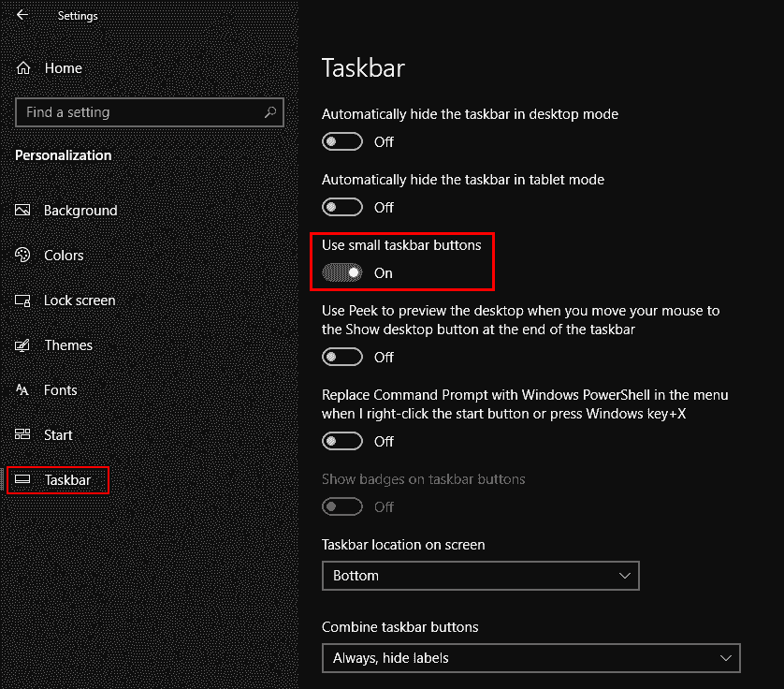Click the Fonts letter icon
784x689 pixels.
click(x=22, y=390)
